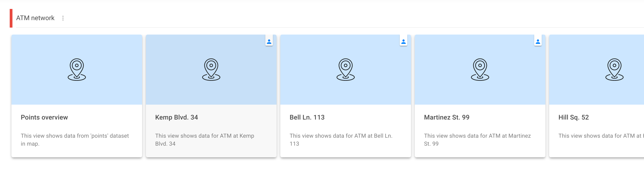The width and height of the screenshot is (644, 169).
Task: Click the ATM network section heading
Action: [x=35, y=18]
